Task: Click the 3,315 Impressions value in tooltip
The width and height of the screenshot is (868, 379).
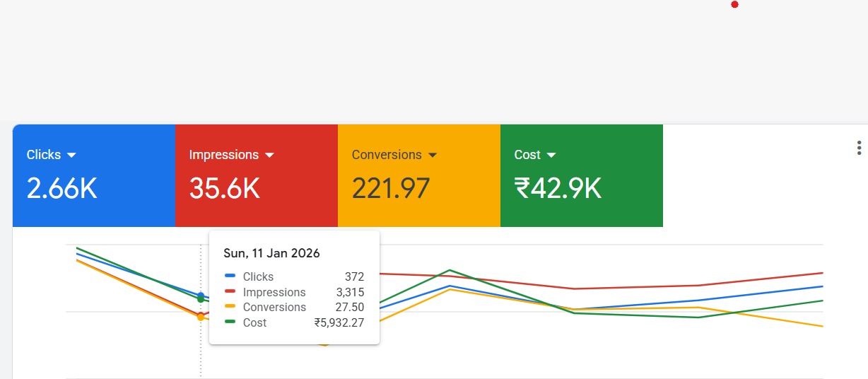Action: tap(350, 292)
